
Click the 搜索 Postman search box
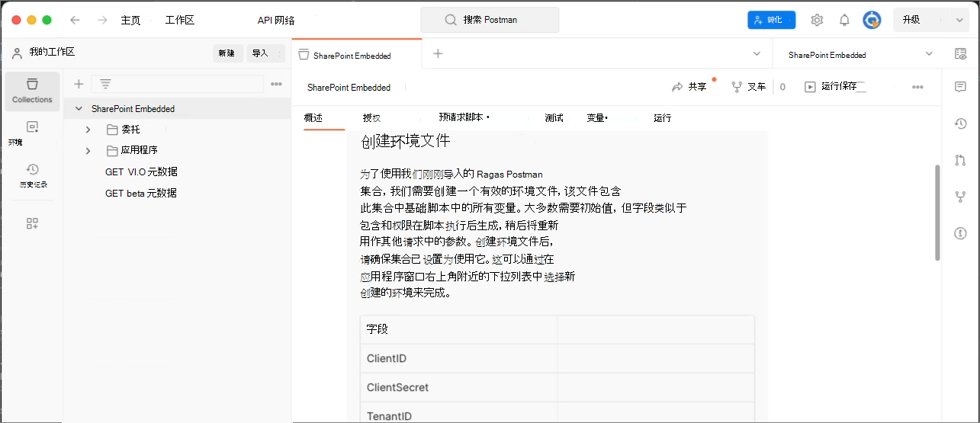(x=490, y=20)
